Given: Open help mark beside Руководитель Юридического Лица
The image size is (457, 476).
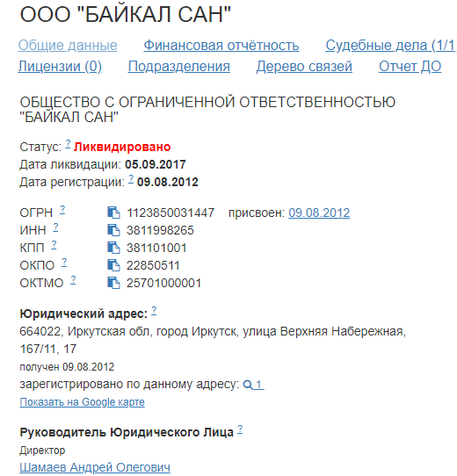Looking at the screenshot, I should [240, 429].
